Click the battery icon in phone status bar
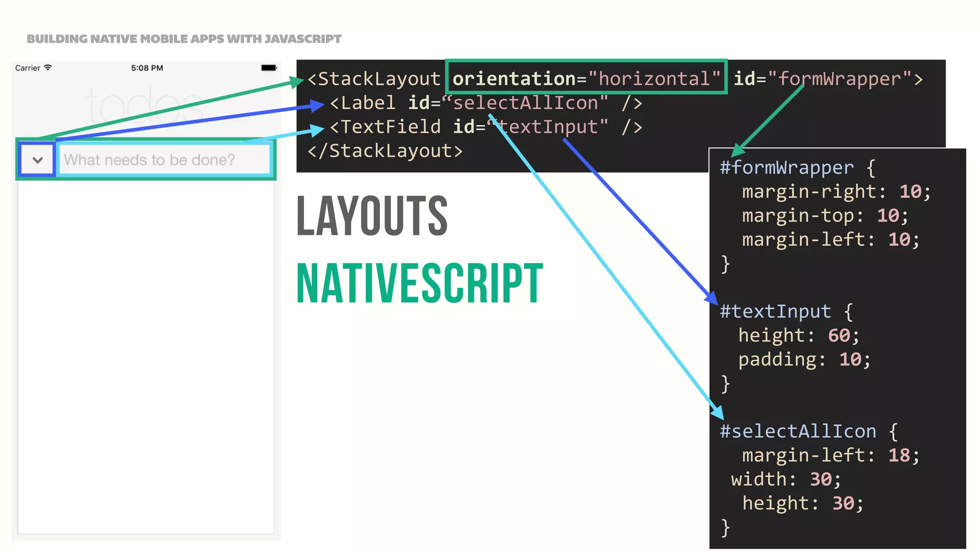 [269, 68]
